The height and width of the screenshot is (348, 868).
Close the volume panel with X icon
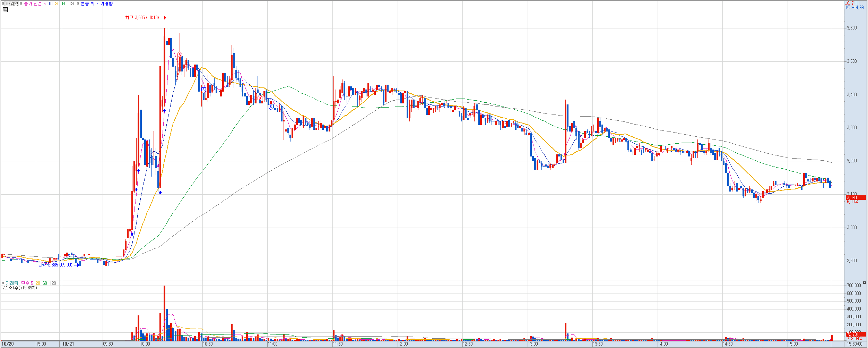coord(864,282)
